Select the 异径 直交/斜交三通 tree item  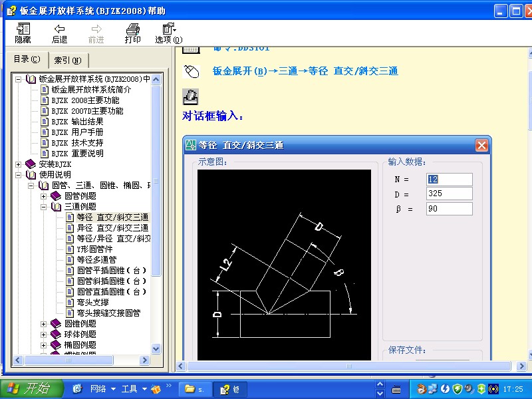[x=112, y=228]
